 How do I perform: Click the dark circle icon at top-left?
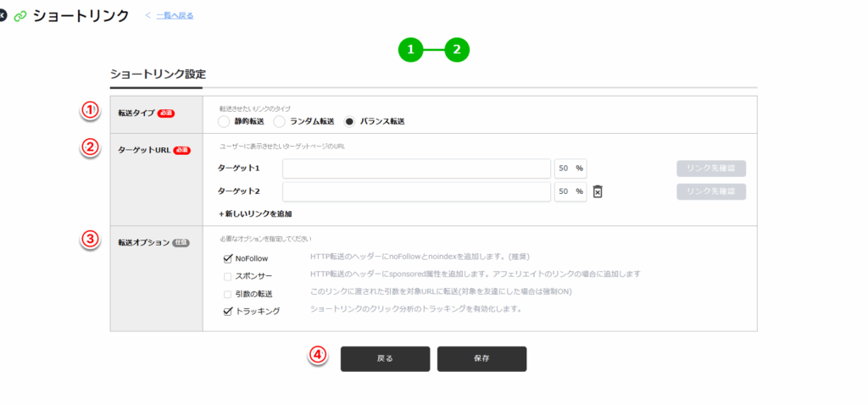tap(3, 16)
